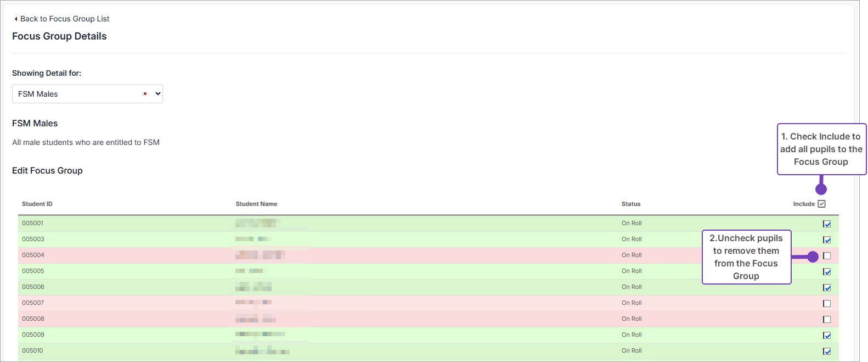
Task: Click On Roll status for student 005004
Action: (632, 255)
